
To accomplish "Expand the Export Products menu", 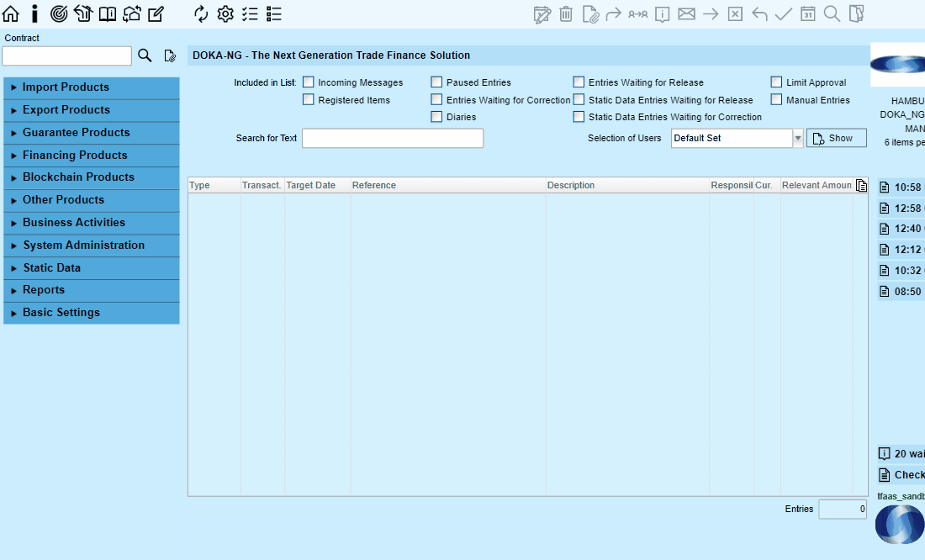I will pos(92,110).
